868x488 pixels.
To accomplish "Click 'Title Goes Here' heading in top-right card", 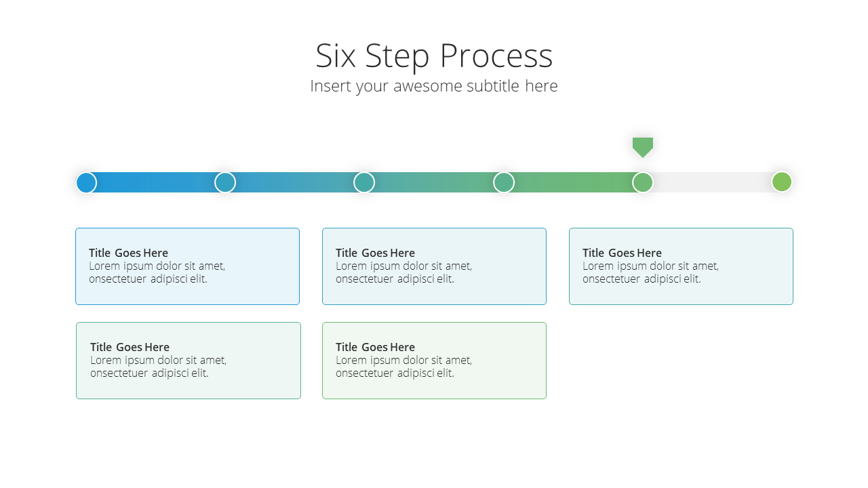I will click(x=622, y=253).
